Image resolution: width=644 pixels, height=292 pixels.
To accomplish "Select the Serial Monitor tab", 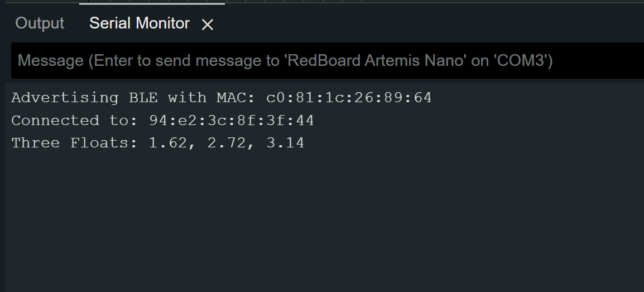I will (x=139, y=23).
